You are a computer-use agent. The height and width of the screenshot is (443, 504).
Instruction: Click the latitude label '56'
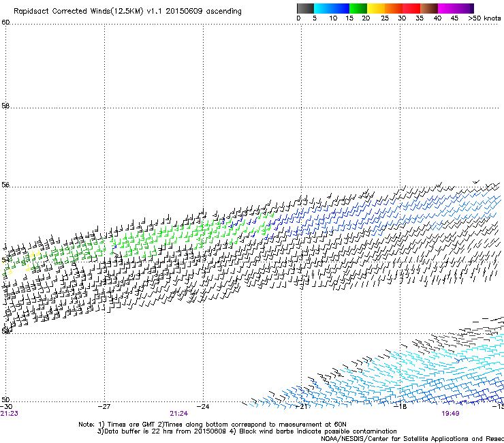5,185
